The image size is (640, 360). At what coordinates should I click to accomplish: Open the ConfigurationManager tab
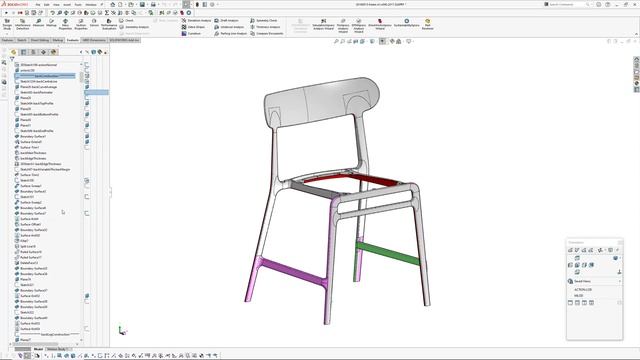[x=33, y=52]
